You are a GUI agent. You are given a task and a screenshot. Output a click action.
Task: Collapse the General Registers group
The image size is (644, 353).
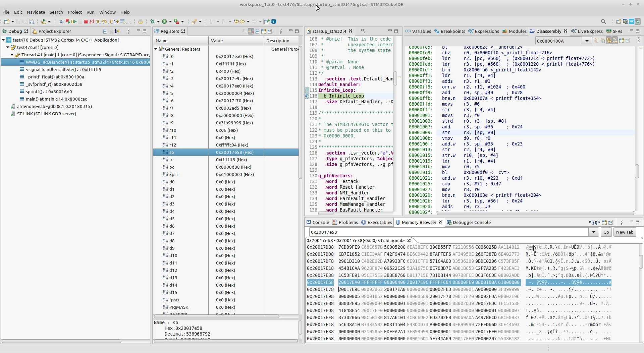pyautogui.click(x=156, y=49)
